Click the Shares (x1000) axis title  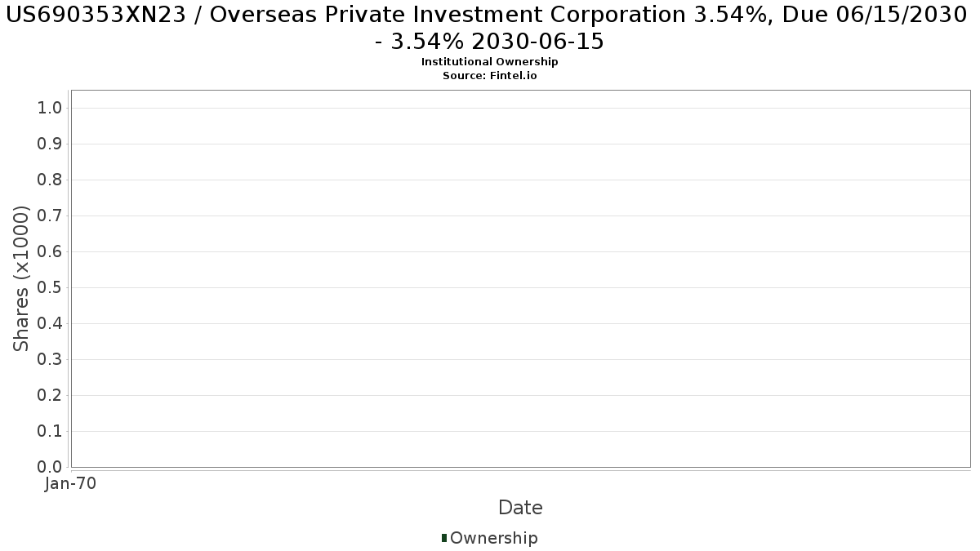pyautogui.click(x=22, y=278)
